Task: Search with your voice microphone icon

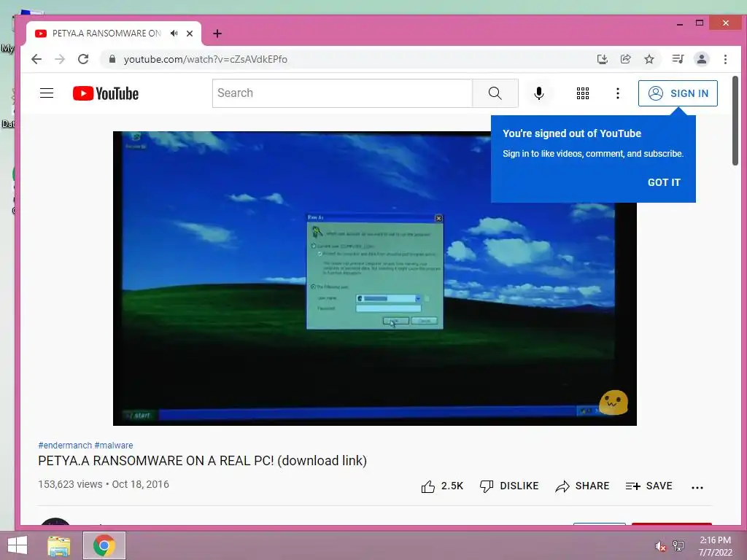Action: (539, 93)
